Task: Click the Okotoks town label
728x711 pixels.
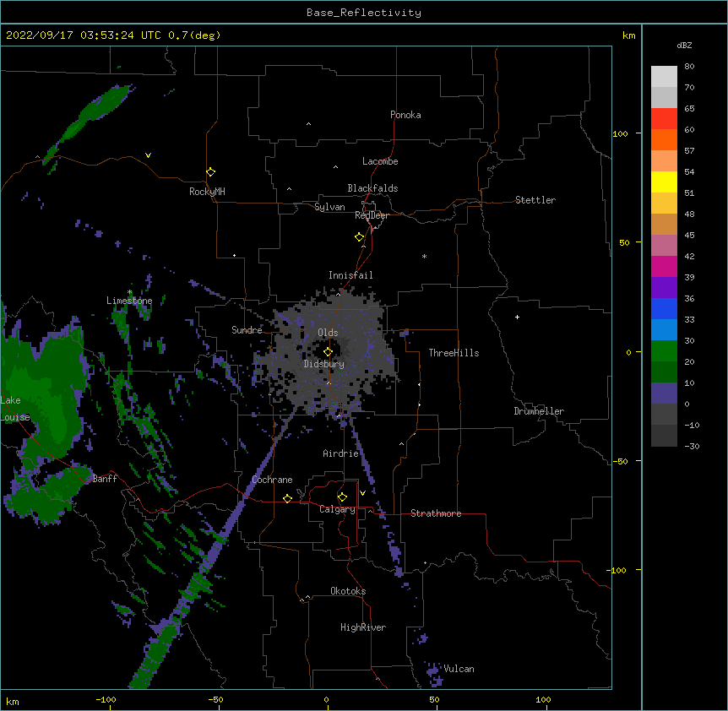Action: click(348, 591)
